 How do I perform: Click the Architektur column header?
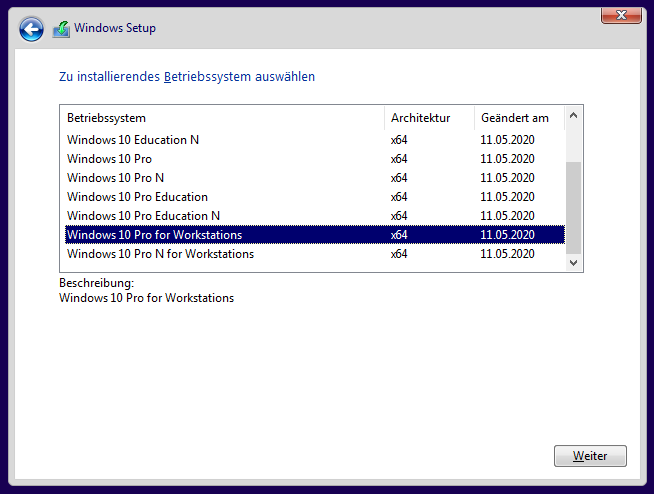[429, 118]
